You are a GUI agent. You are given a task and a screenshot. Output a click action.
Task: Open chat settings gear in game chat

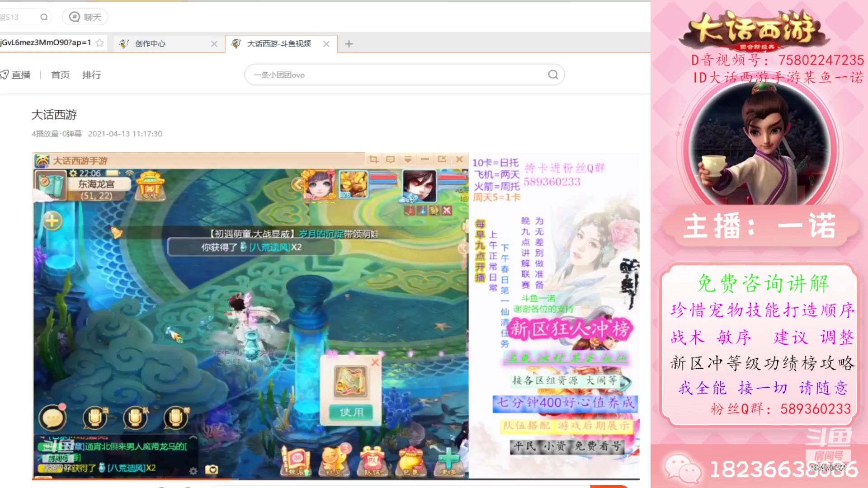pos(193,471)
